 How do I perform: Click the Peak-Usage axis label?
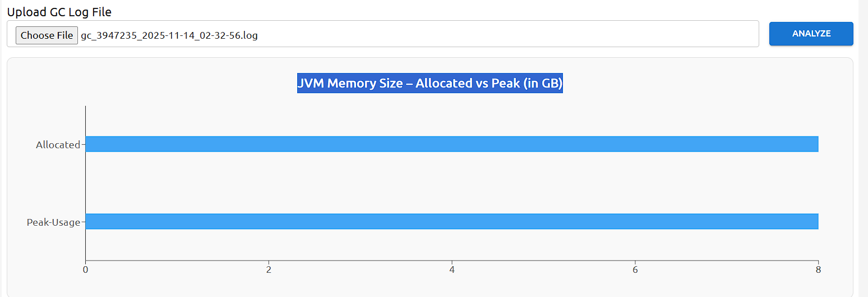click(54, 222)
